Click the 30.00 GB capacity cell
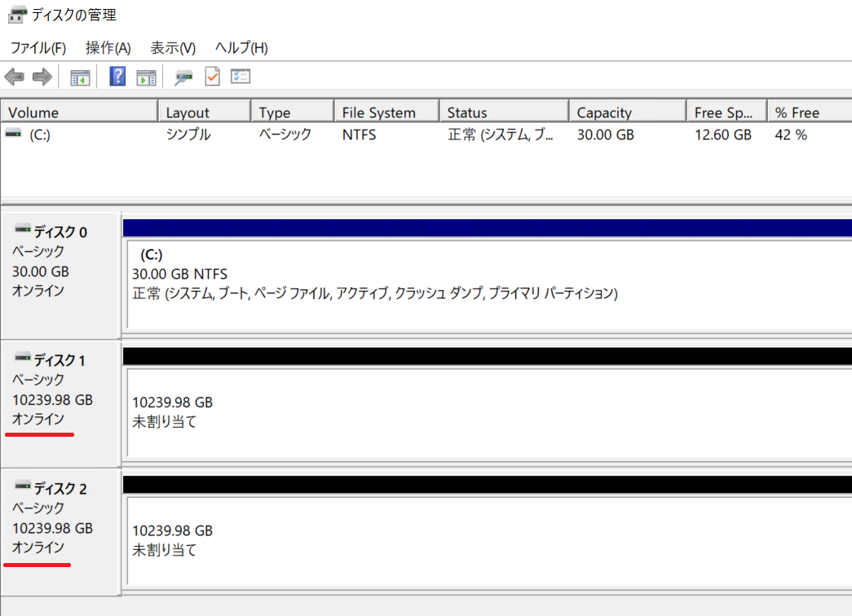Screen dimensions: 852x616 (605, 134)
